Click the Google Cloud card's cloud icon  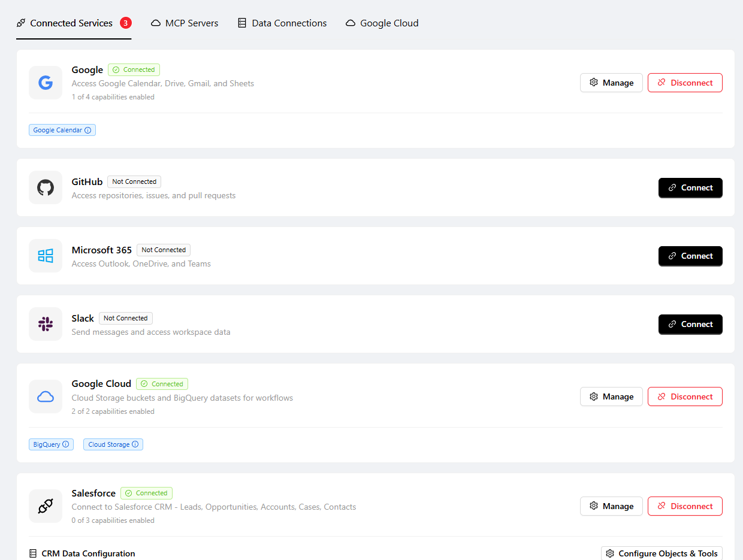(x=46, y=396)
